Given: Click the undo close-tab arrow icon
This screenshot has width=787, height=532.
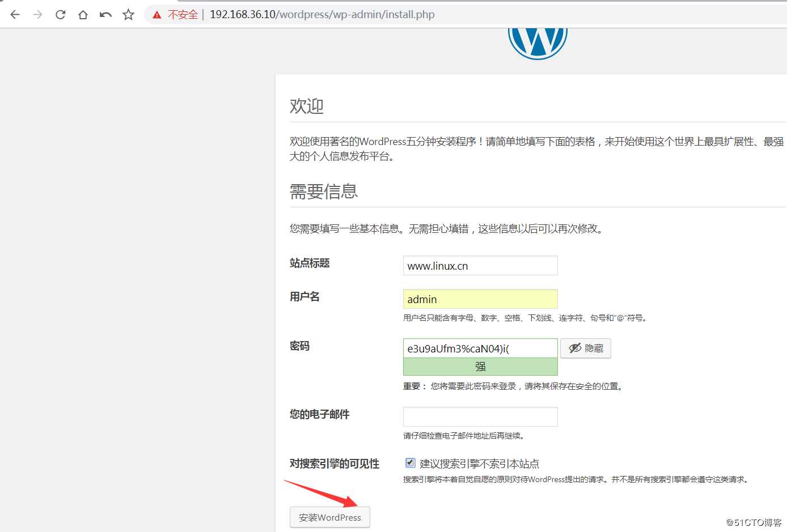Looking at the screenshot, I should (x=105, y=15).
